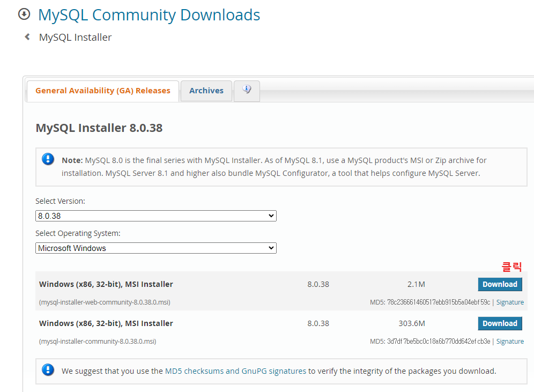Open the Operating System dropdown showing Microsoft Windows
Image resolution: width=534 pixels, height=392 pixels.
click(156, 248)
